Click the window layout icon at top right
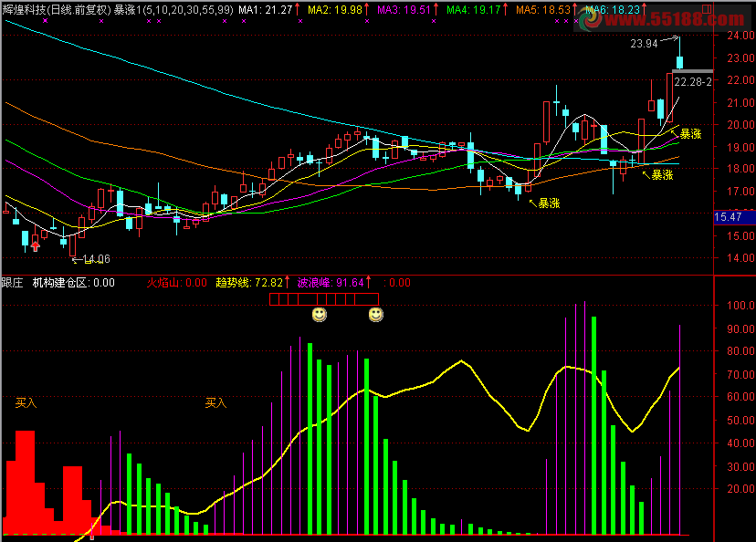This screenshot has height=542, width=756. click(x=707, y=9)
